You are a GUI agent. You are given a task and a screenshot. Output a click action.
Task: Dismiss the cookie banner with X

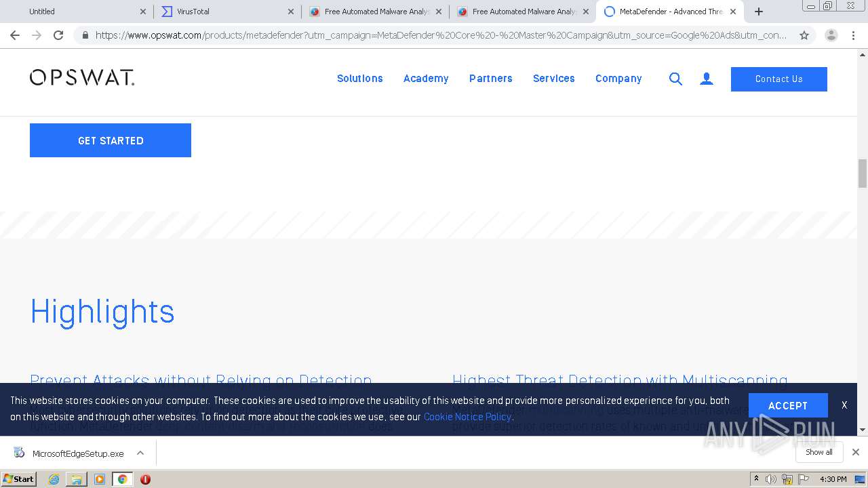(x=844, y=405)
